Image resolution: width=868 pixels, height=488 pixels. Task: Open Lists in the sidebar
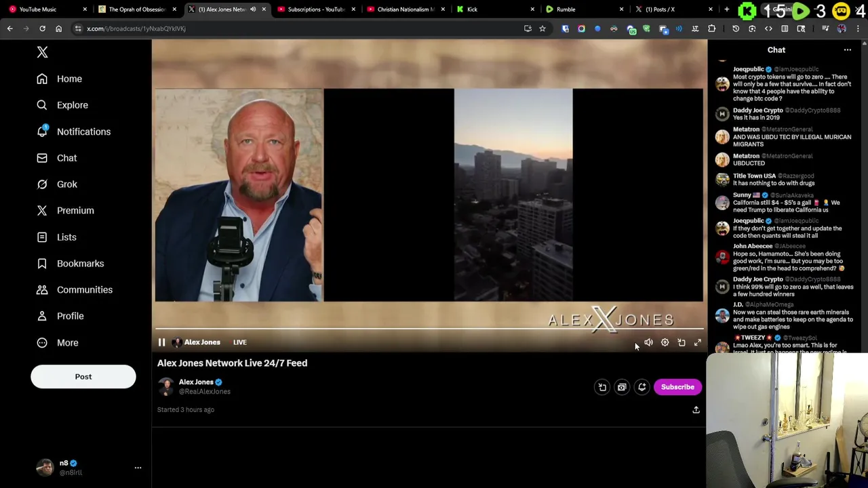tap(57, 237)
